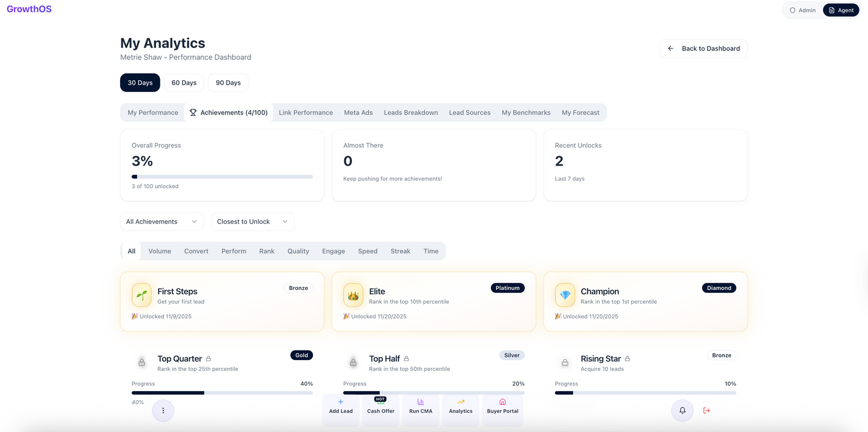Click the Champion diamond badge icon

coord(565,295)
